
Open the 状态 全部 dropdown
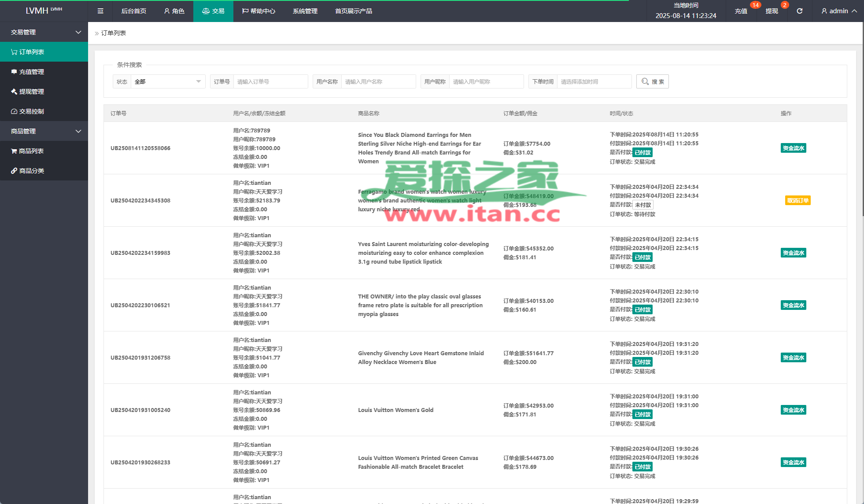168,81
